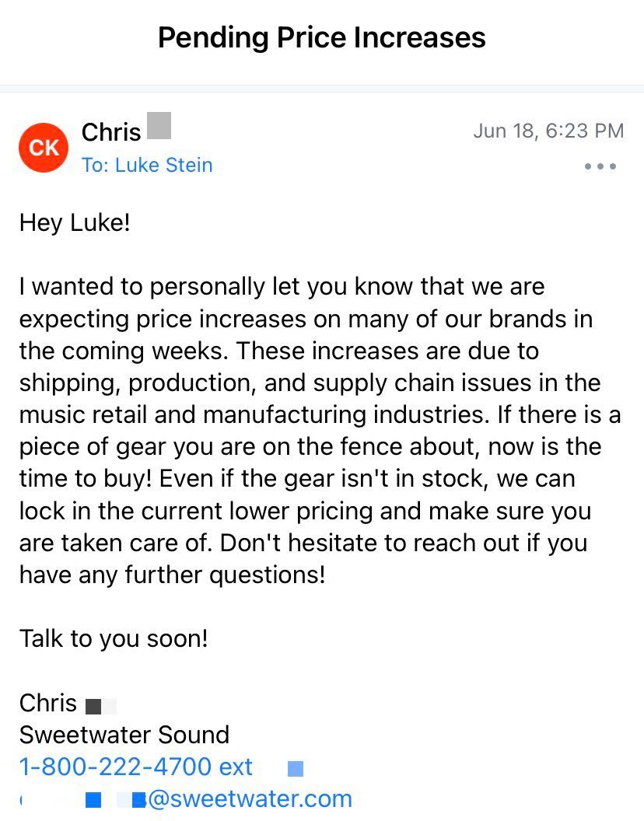Tap the 'Hey Luke!' greeting line
Viewport: 644px width, 821px height.
pyautogui.click(x=75, y=223)
